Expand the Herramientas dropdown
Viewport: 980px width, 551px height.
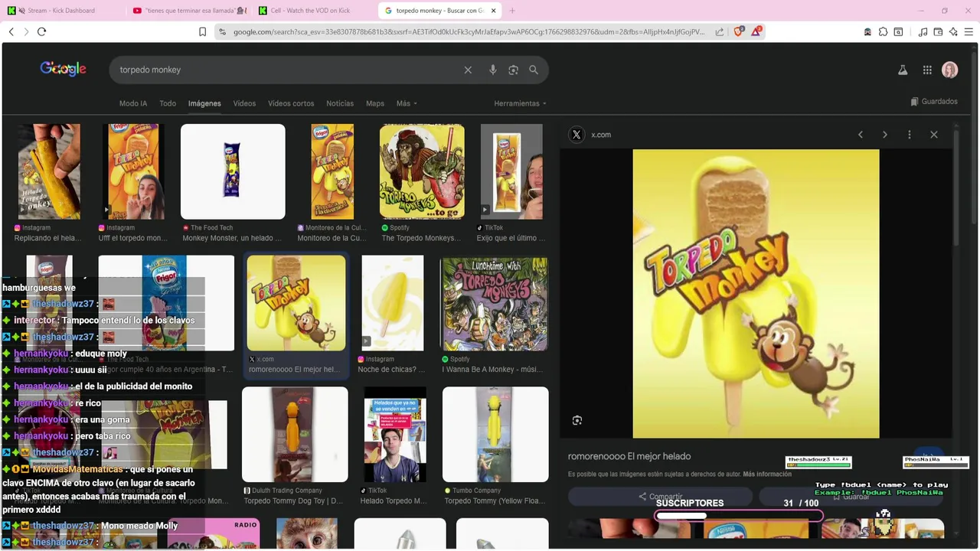click(x=521, y=103)
